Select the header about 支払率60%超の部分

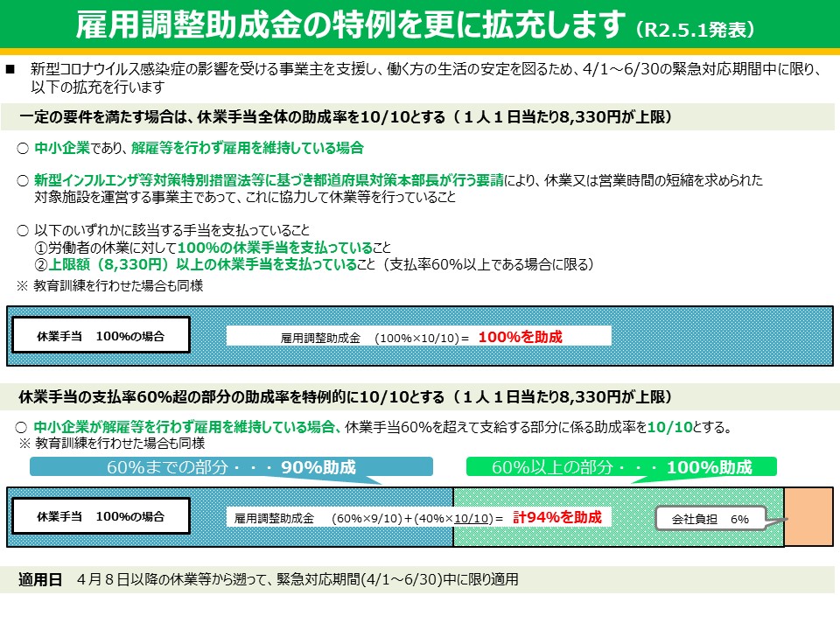coord(346,396)
